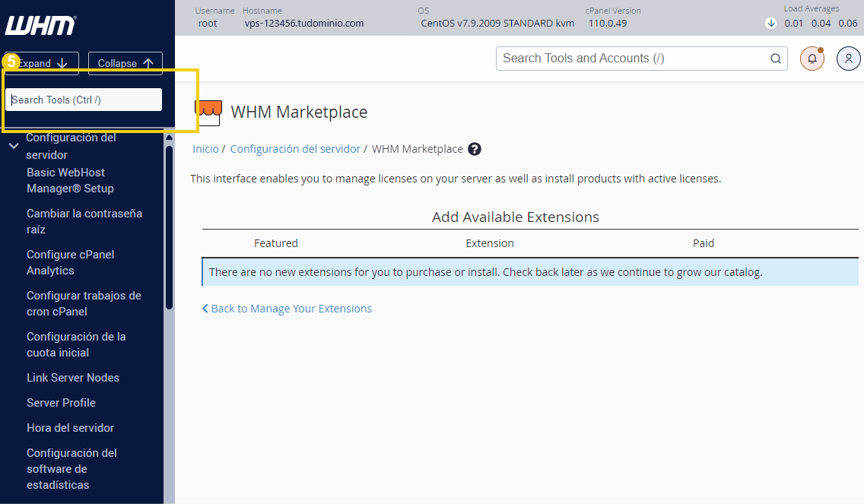Image resolution: width=864 pixels, height=504 pixels.
Task: Open Link Server Nodes
Action: pos(73,378)
